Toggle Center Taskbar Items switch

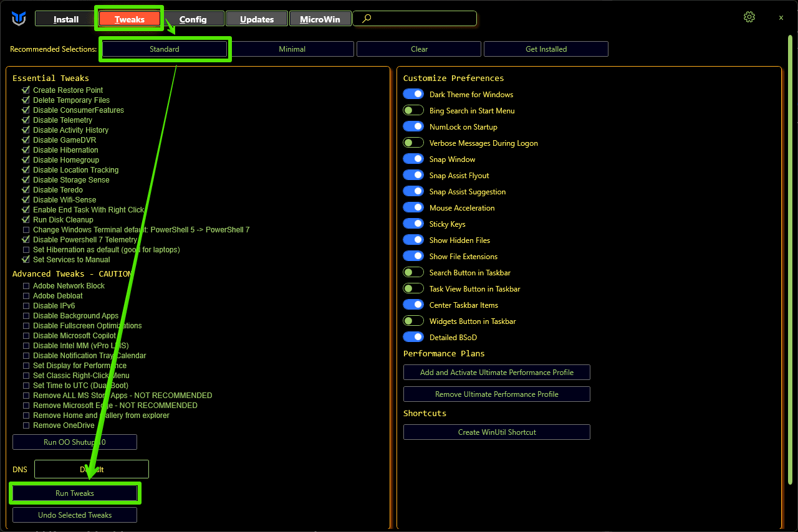(413, 305)
